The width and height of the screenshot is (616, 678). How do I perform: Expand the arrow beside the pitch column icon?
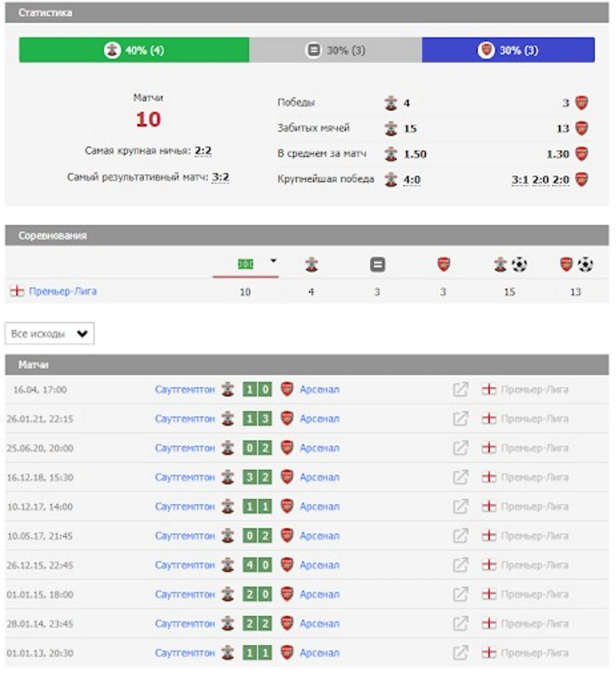[273, 261]
